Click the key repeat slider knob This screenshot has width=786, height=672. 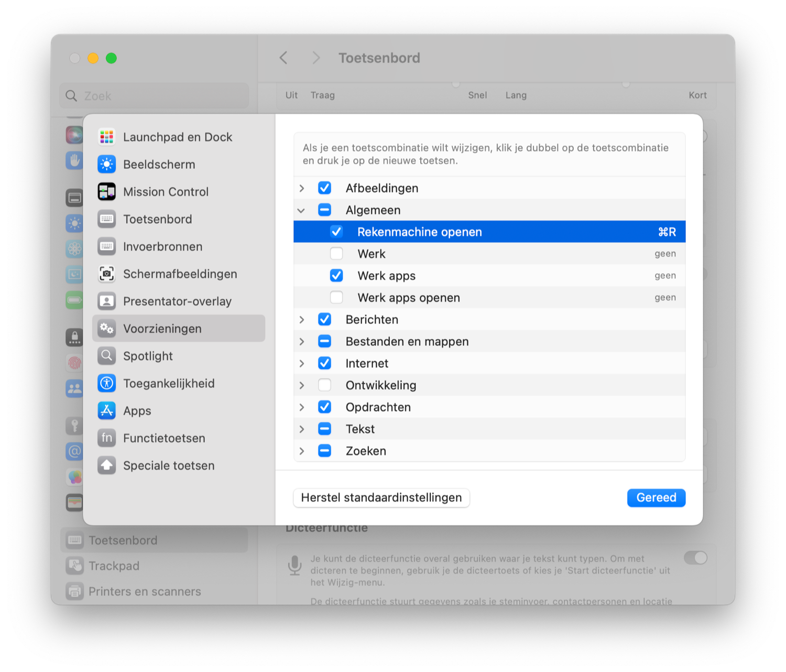(456, 83)
